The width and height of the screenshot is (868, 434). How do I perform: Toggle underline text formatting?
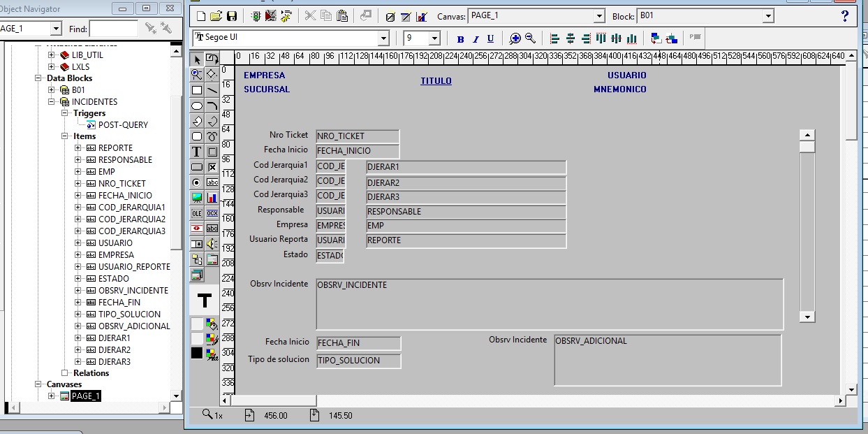pos(490,39)
